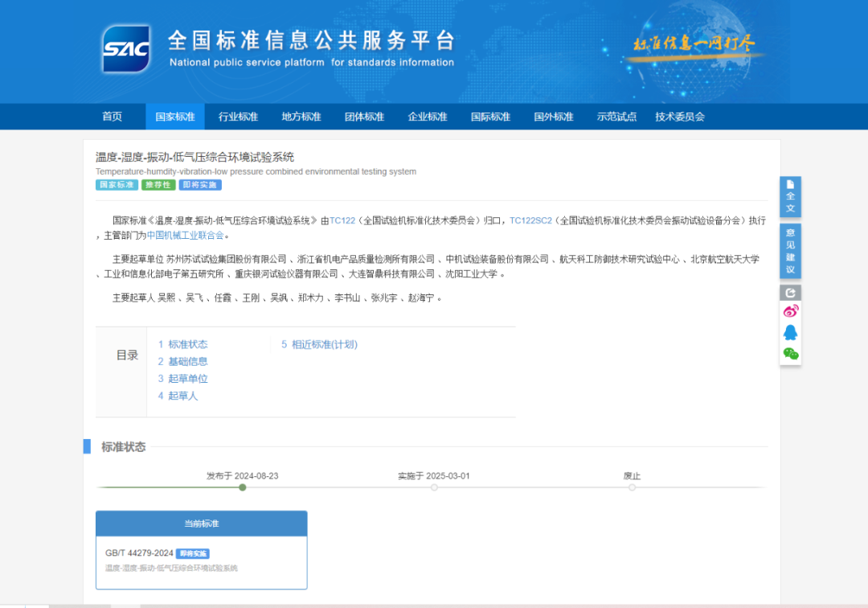Share to WeChat via green icon
The image size is (868, 608).
(x=790, y=353)
